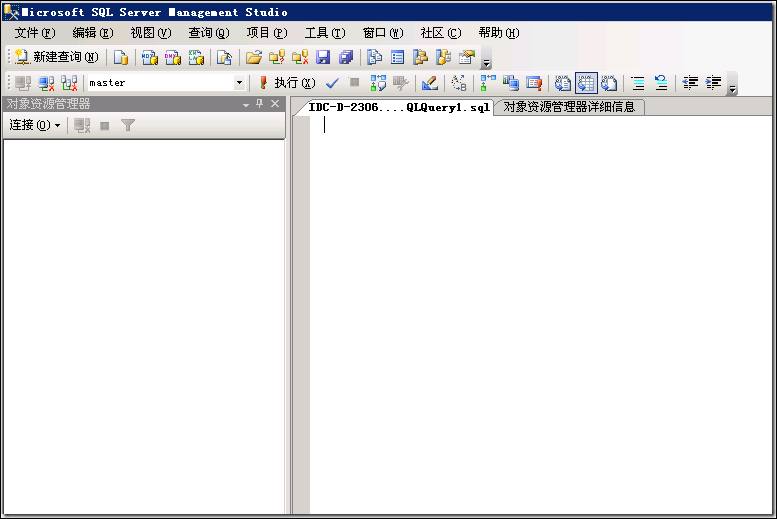Select the SQLQuery1.sql editor tab

tap(398, 107)
